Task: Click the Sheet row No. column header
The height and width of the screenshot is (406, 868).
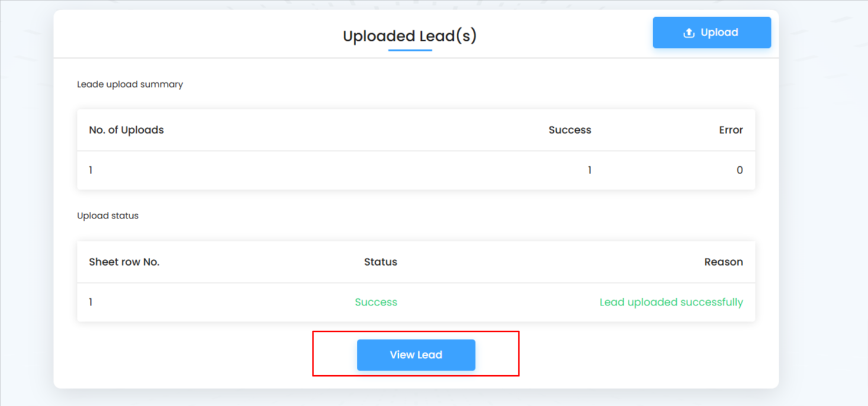Action: (124, 262)
